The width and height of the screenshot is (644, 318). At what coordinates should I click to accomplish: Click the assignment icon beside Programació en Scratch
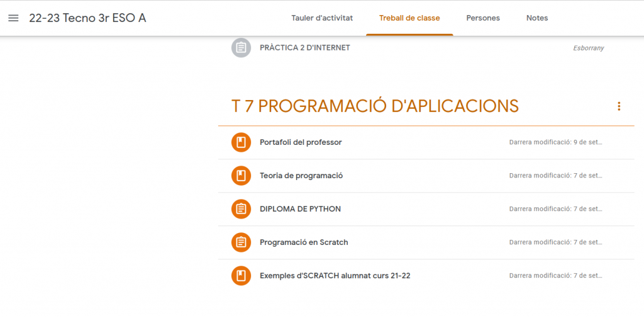pyautogui.click(x=241, y=242)
